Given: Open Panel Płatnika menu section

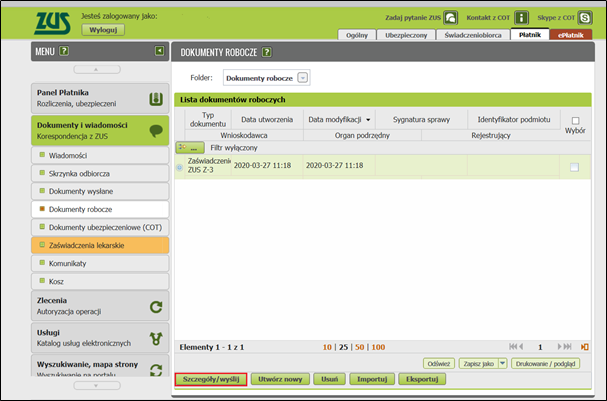Looking at the screenshot, I should pos(100,98).
